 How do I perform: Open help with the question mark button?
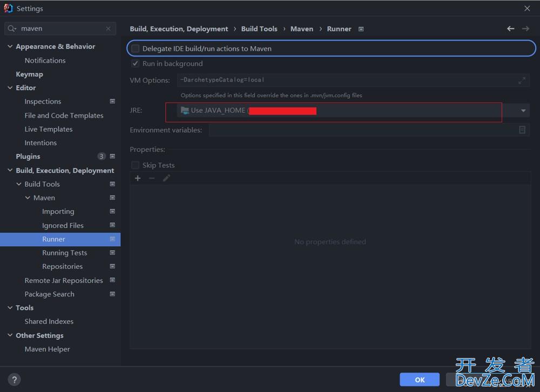click(14, 380)
